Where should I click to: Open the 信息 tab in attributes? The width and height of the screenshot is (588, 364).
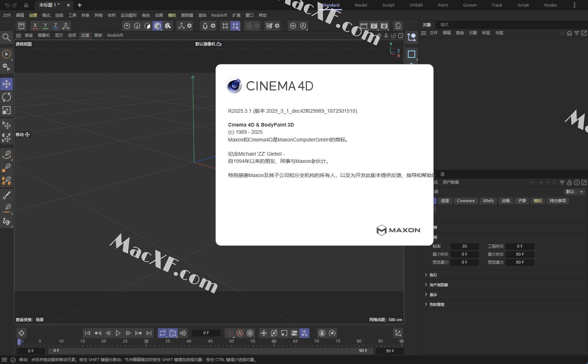pos(445,201)
